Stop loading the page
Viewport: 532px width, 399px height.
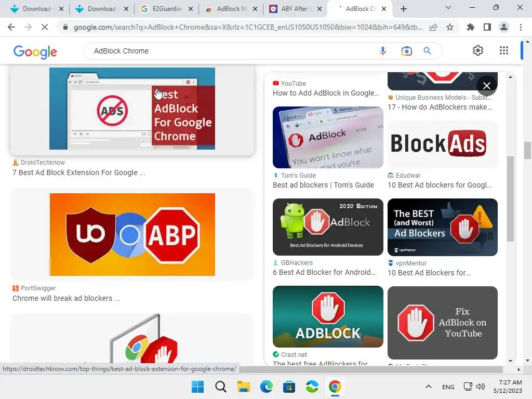click(x=45, y=27)
